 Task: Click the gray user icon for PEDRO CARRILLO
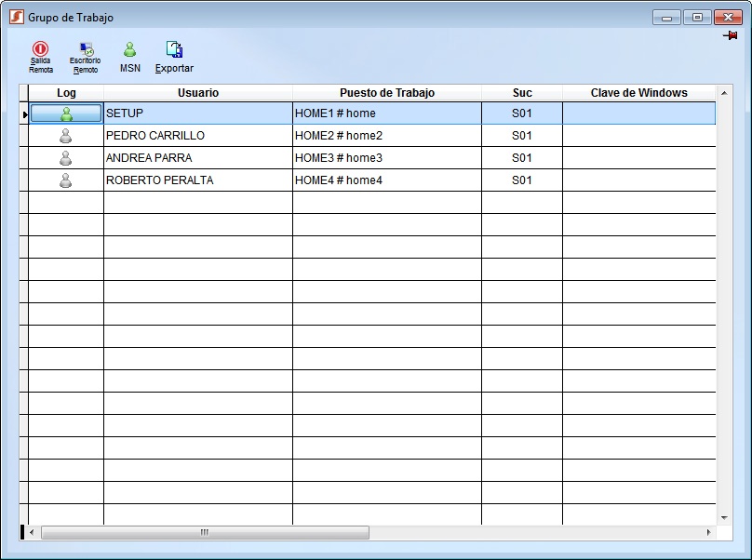tap(65, 136)
